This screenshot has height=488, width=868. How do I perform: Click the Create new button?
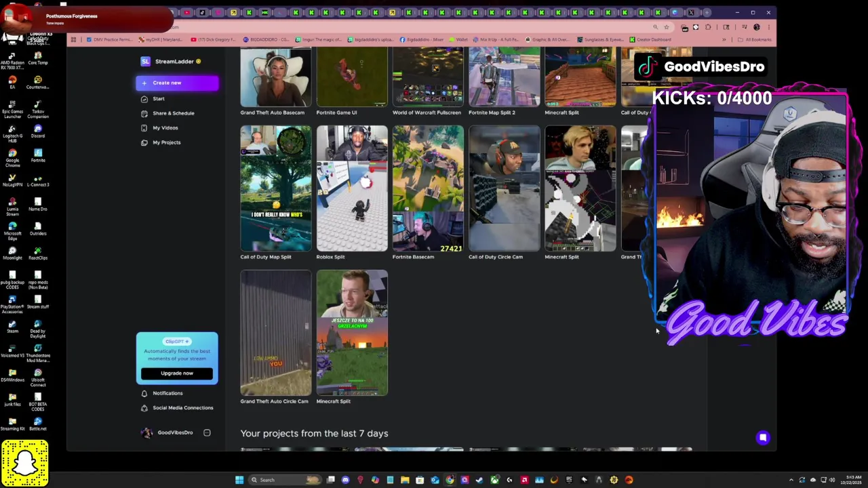point(177,83)
